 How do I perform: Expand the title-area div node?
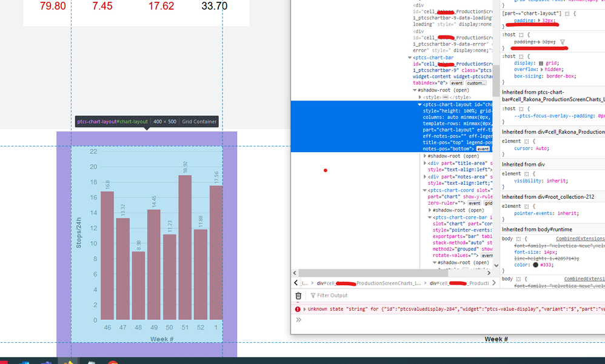coord(425,163)
